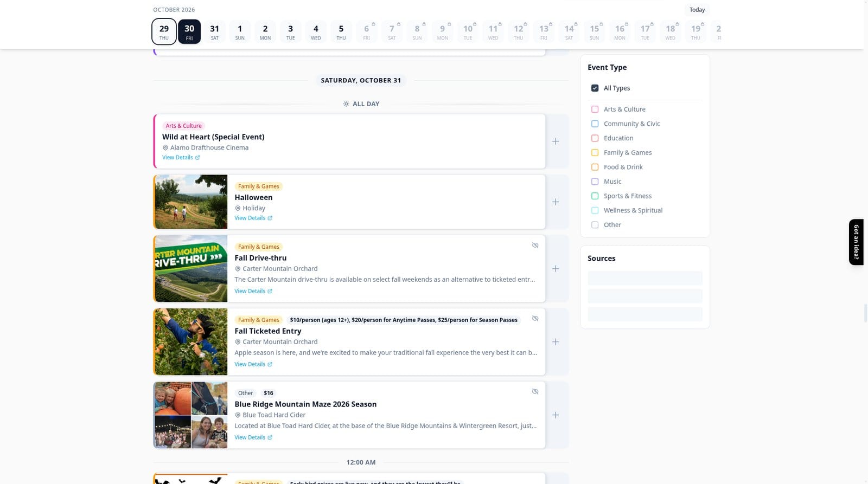
Task: Select Sunday 1 date tab
Action: [x=240, y=32]
